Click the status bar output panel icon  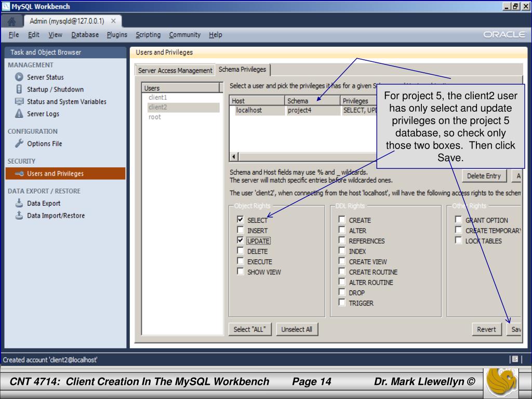515,359
